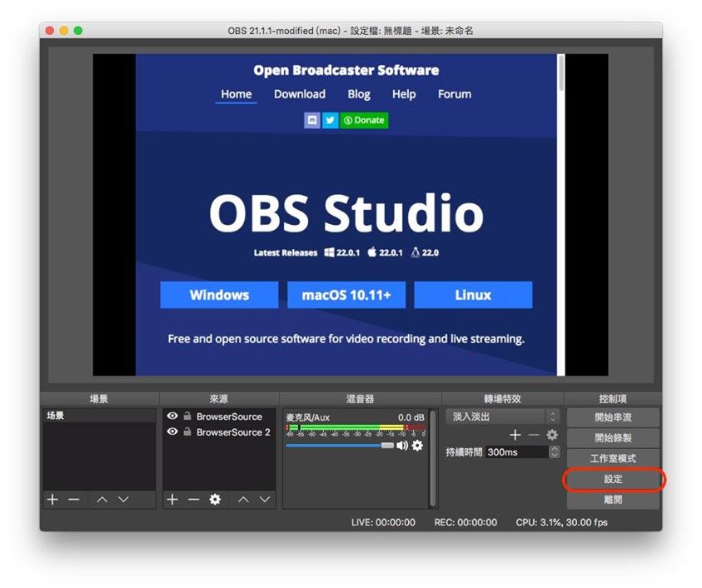This screenshot has width=702, height=588.
Task: Click Download in the previewed webpage
Action: tap(300, 94)
